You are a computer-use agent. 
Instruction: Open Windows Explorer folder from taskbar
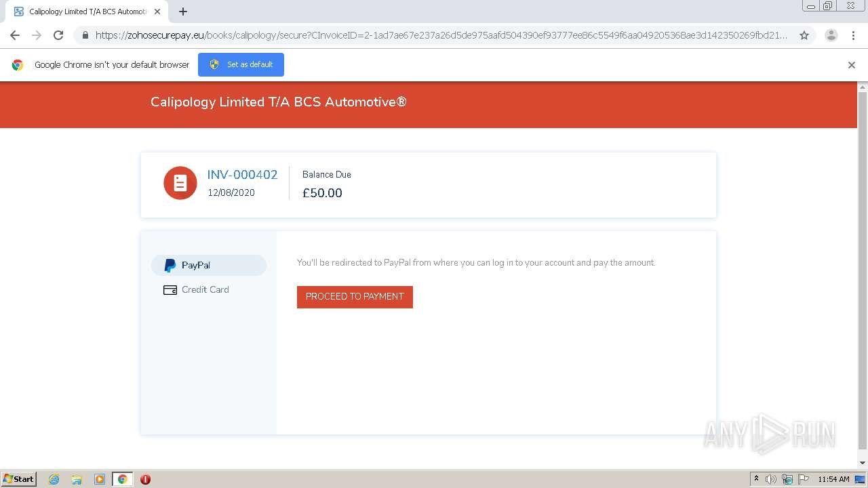click(x=77, y=479)
